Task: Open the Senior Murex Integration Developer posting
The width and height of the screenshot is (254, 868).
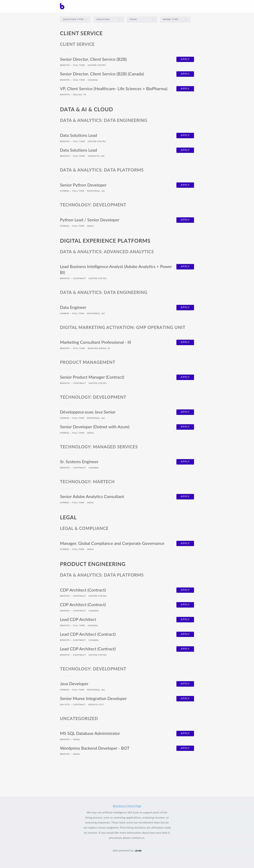Action: pyautogui.click(x=93, y=699)
